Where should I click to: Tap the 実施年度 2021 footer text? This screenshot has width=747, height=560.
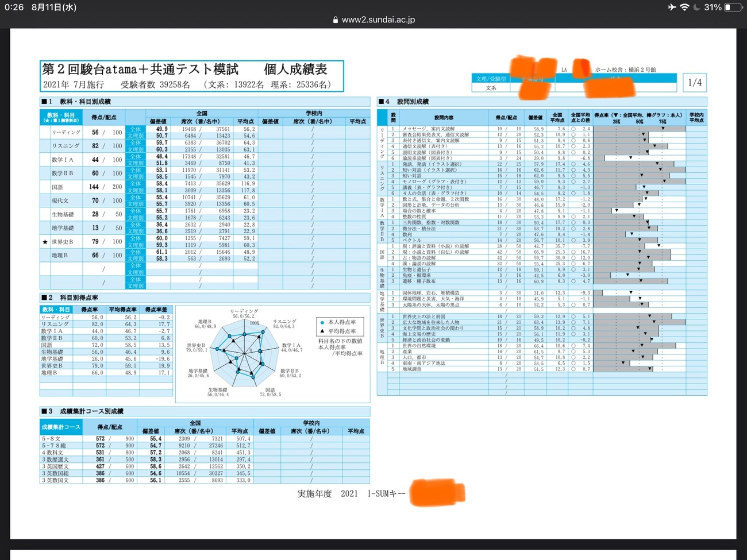point(328,493)
